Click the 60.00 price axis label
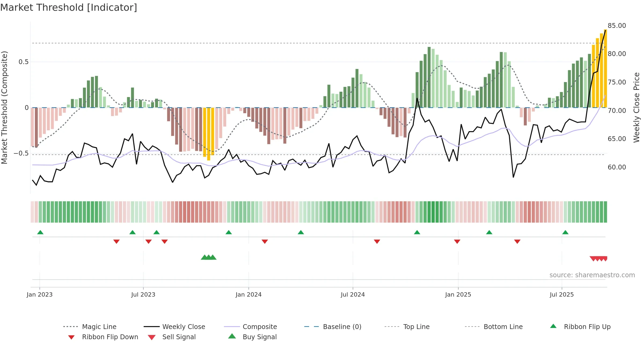Viewport: 644px width, 362px height. (x=617, y=167)
